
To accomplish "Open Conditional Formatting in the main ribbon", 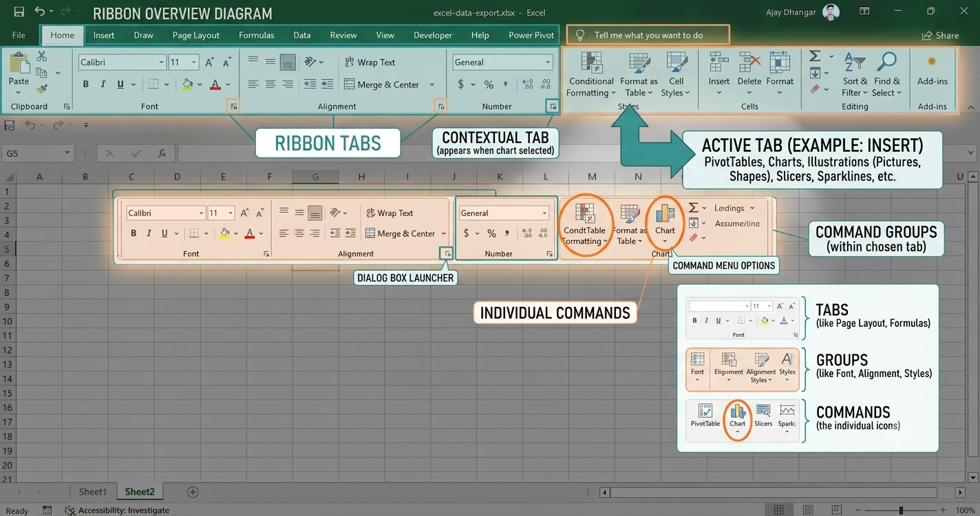I will (591, 74).
